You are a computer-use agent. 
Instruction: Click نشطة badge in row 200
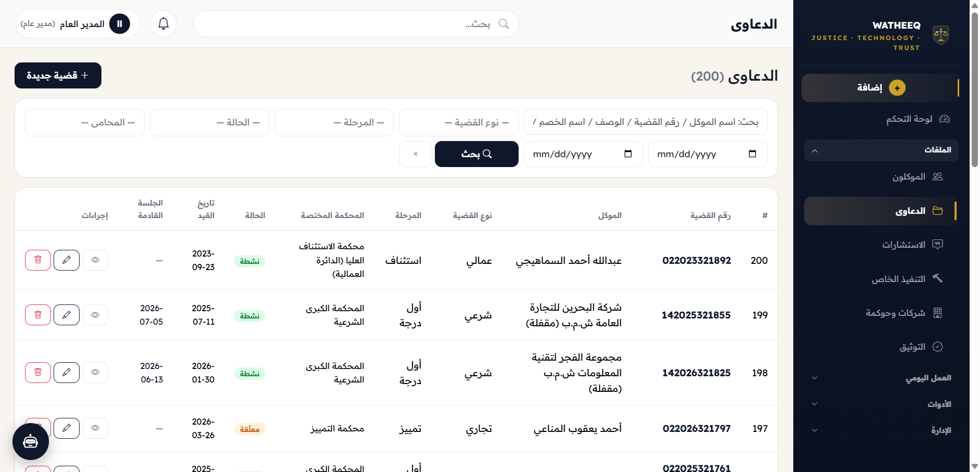pyautogui.click(x=250, y=261)
